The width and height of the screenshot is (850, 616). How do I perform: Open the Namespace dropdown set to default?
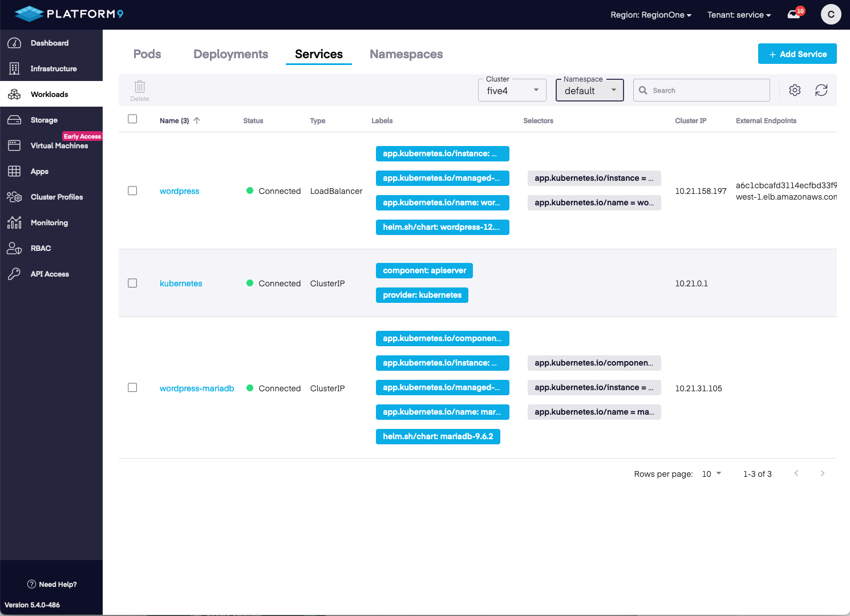(x=589, y=91)
